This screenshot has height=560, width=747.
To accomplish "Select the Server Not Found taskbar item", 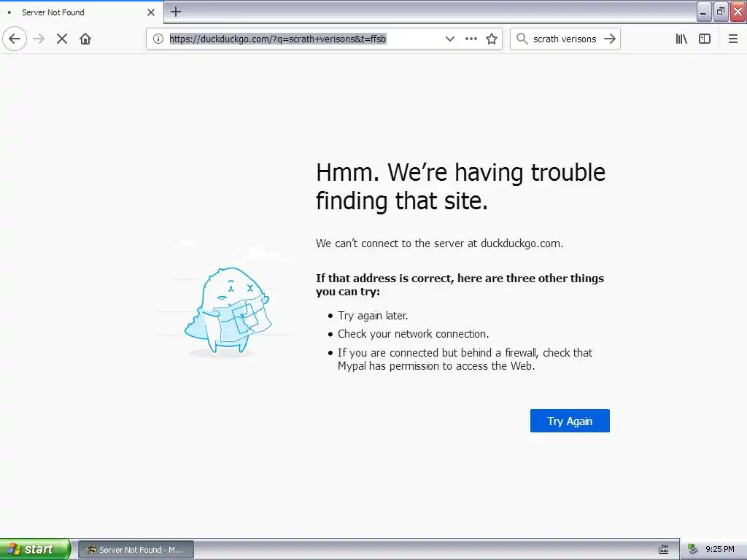I will tap(136, 550).
